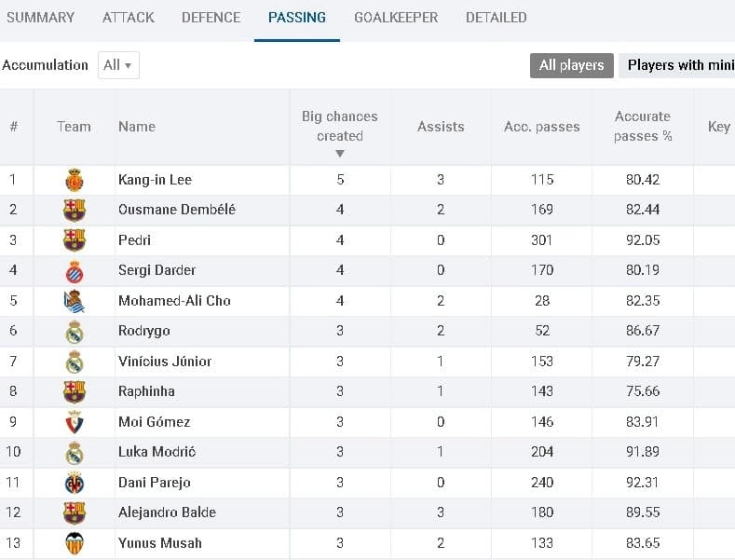
Task: Click Mohamed-Ali Cho's Real Sociedad crest
Action: tap(75, 302)
